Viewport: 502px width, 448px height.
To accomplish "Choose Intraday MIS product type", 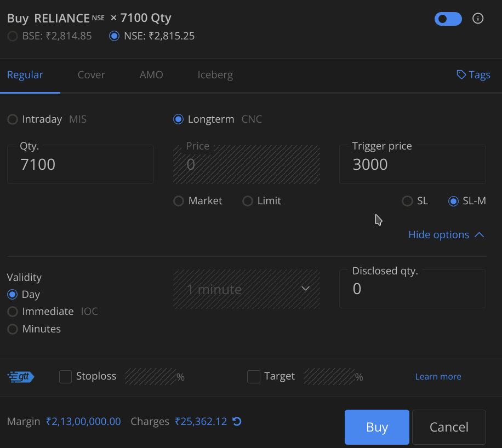I will pyautogui.click(x=12, y=119).
